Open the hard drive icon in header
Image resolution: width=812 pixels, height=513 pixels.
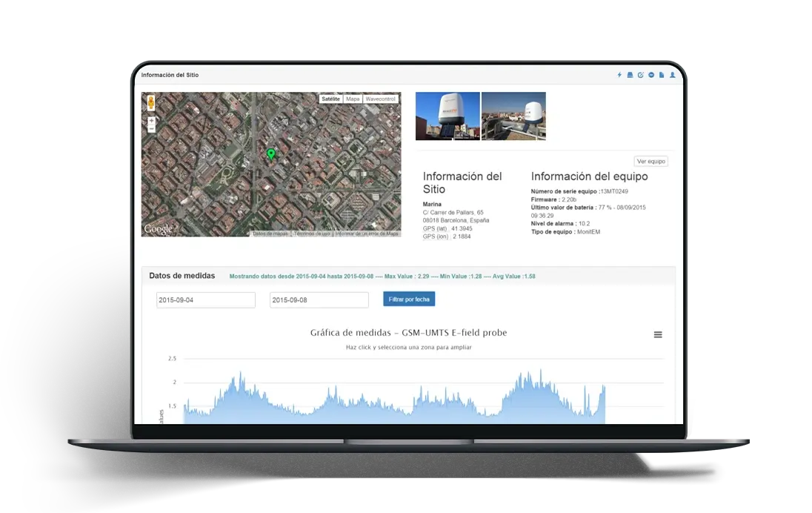pos(630,75)
